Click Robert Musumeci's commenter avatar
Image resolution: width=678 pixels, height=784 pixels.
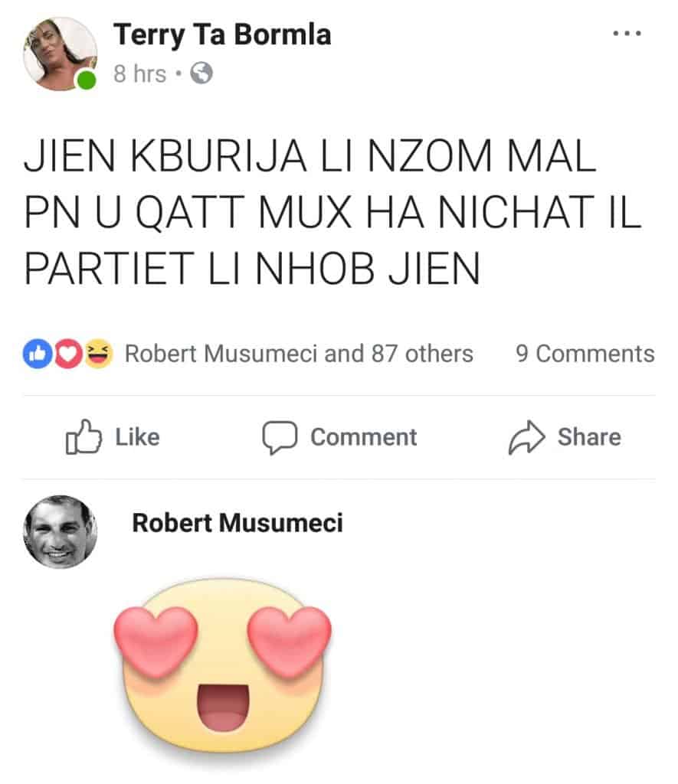coord(60,532)
